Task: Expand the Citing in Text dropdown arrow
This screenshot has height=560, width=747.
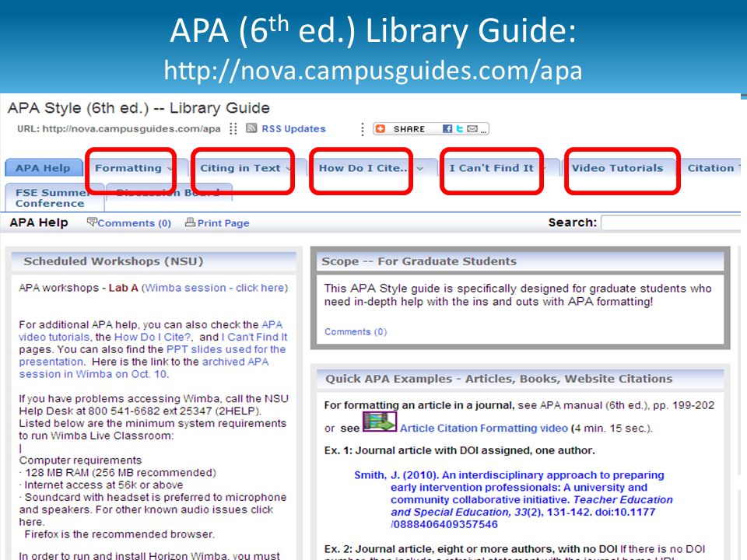Action: [288, 169]
